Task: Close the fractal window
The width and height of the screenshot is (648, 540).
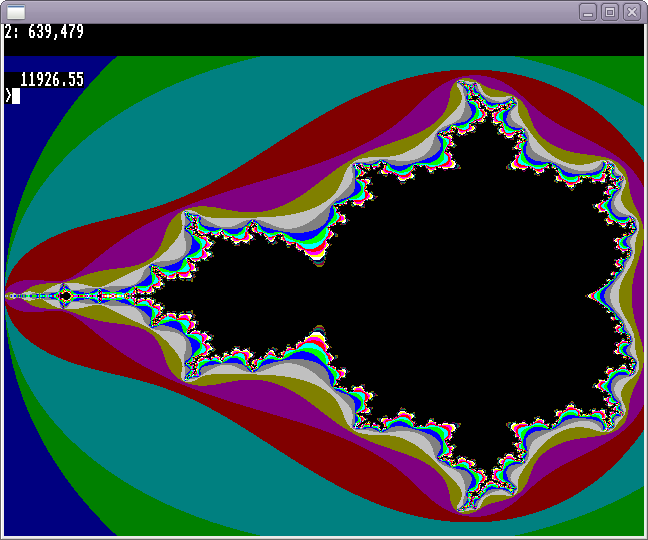Action: tap(632, 12)
